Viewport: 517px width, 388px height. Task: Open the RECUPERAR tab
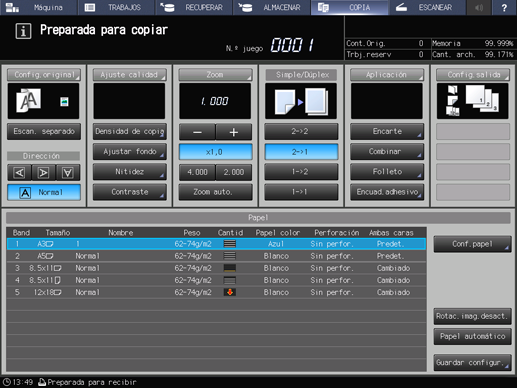[x=194, y=7]
